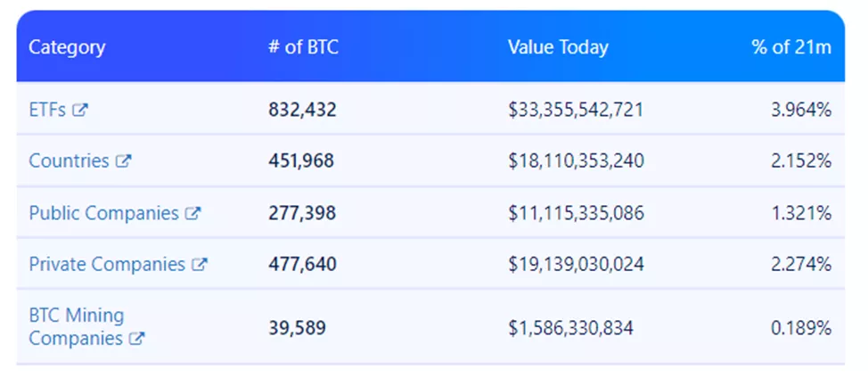Select the Countries value $18,110,353,240
Viewport: 868px width, 378px height.
click(576, 161)
